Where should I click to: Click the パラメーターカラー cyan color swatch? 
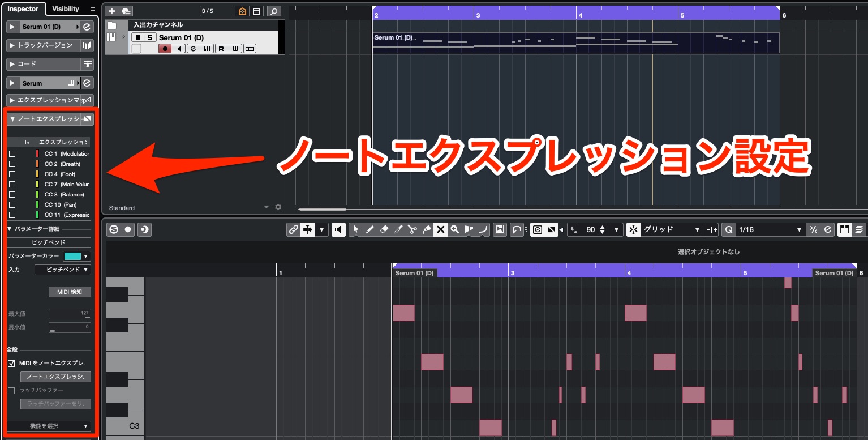tap(72, 256)
